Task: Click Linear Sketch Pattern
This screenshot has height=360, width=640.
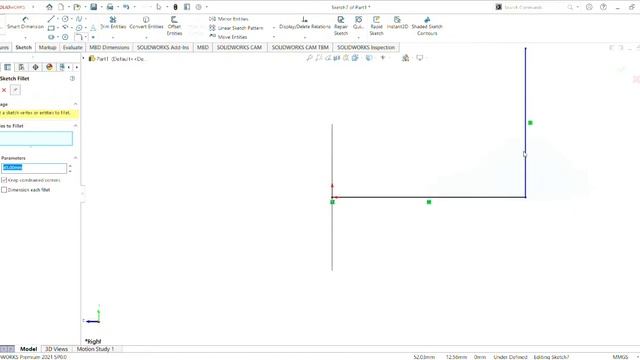Action: (x=236, y=28)
